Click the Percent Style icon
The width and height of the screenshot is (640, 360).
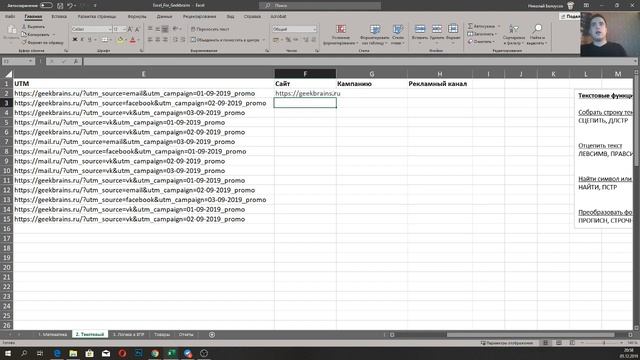click(x=288, y=40)
